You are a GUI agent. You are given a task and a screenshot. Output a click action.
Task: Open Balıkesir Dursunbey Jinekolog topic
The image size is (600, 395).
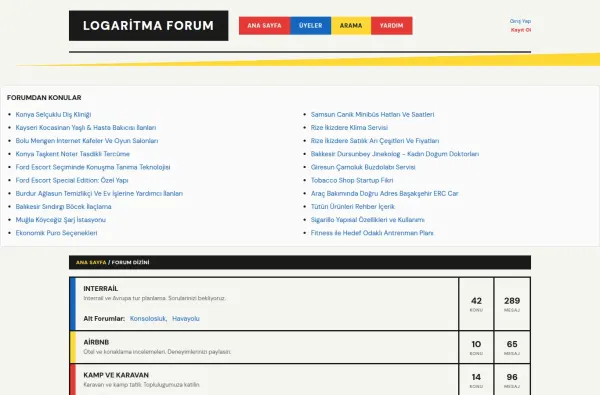(x=395, y=154)
